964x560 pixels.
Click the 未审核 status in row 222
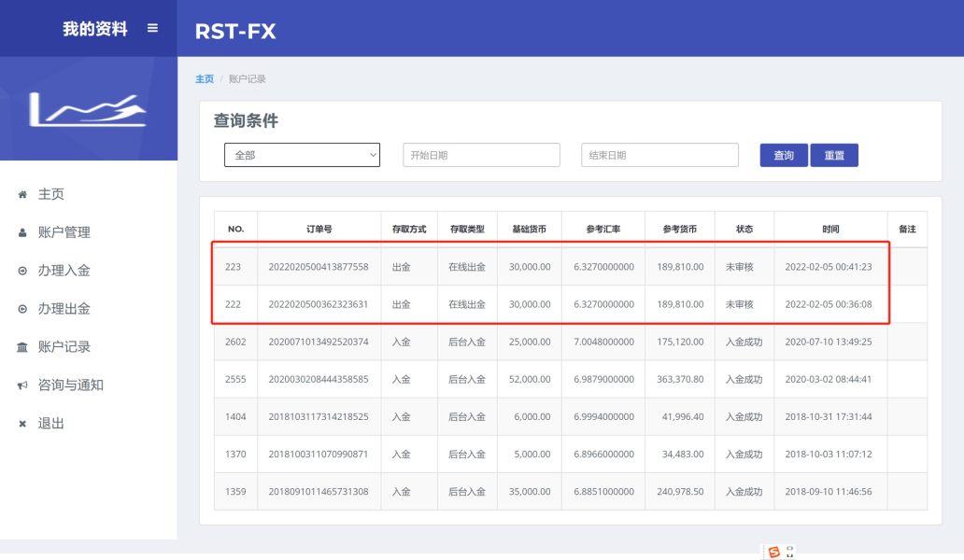pyautogui.click(x=740, y=304)
